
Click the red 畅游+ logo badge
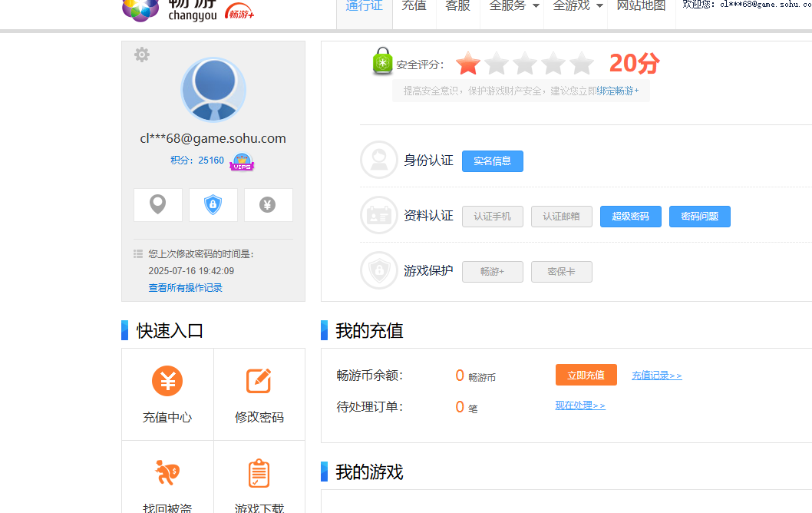(239, 12)
